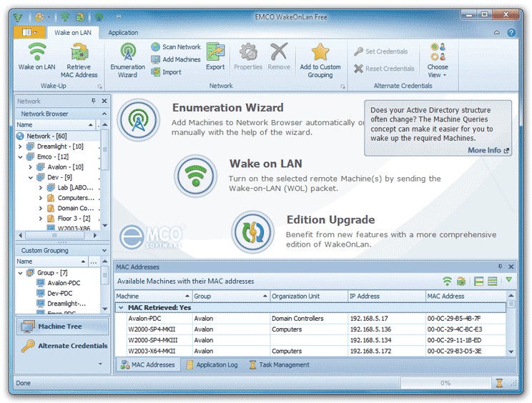Viewport: 532px width, 403px height.
Task: Open Retrieve MAC Address tool
Action: point(79,60)
